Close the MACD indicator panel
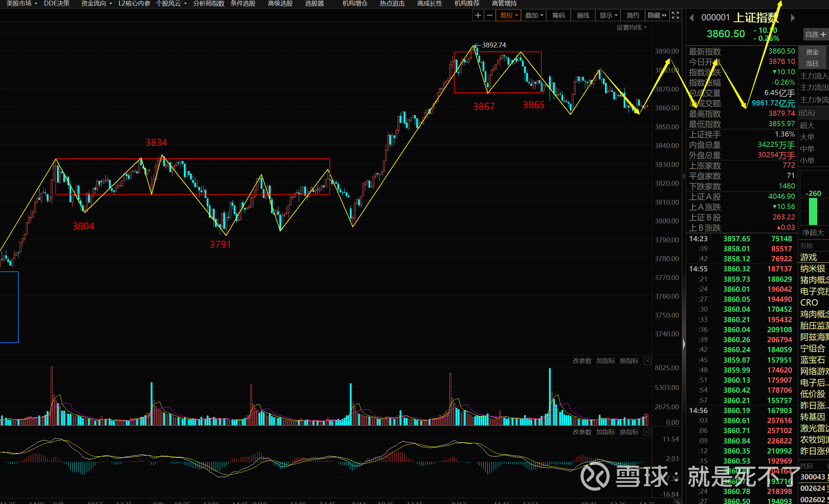Screen dimensions: 829x504 coord(647,432)
